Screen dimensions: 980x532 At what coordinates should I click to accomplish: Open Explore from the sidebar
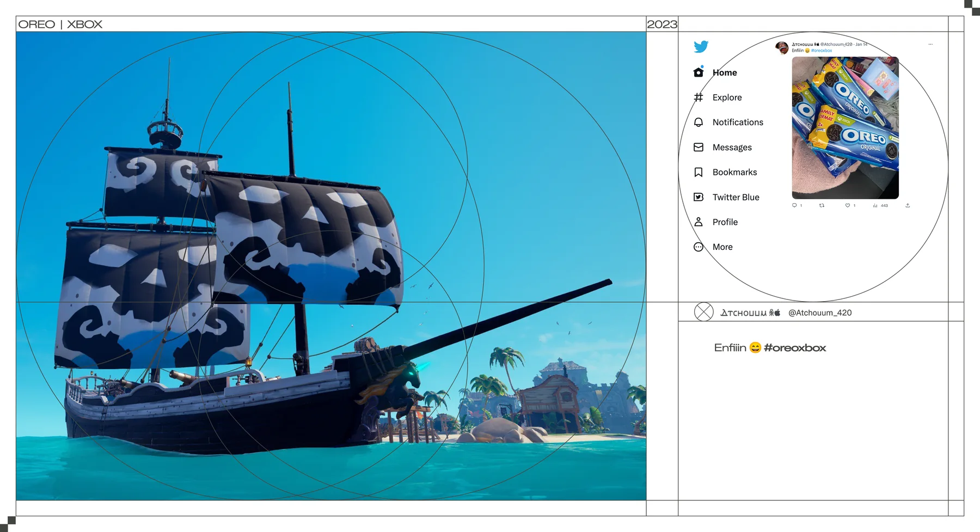[727, 97]
